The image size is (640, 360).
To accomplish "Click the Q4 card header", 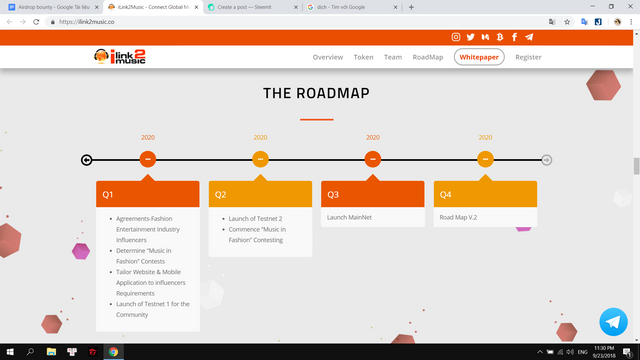I will point(485,194).
